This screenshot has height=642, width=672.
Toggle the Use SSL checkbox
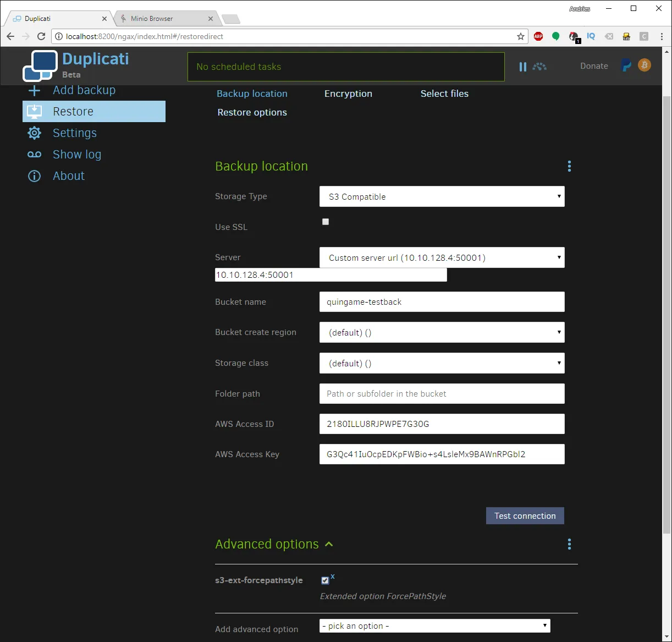326,222
